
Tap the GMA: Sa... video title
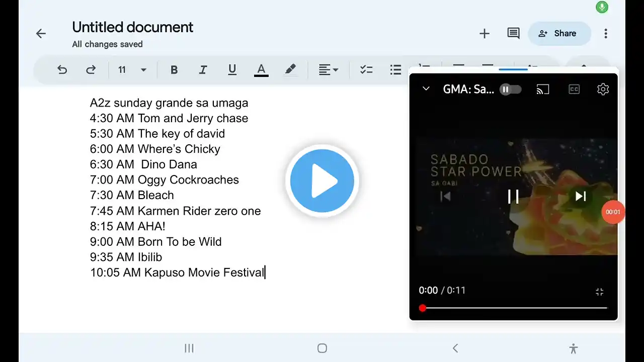tap(468, 89)
